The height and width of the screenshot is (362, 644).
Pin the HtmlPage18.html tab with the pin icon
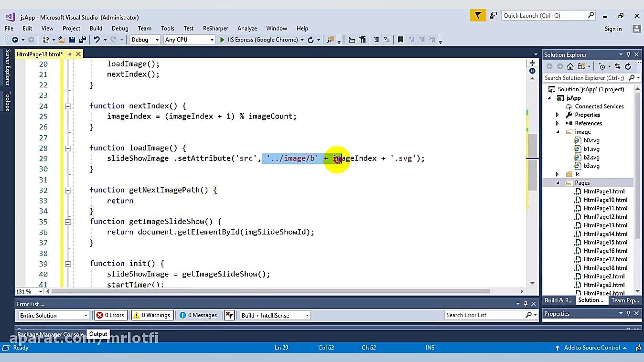(x=69, y=54)
